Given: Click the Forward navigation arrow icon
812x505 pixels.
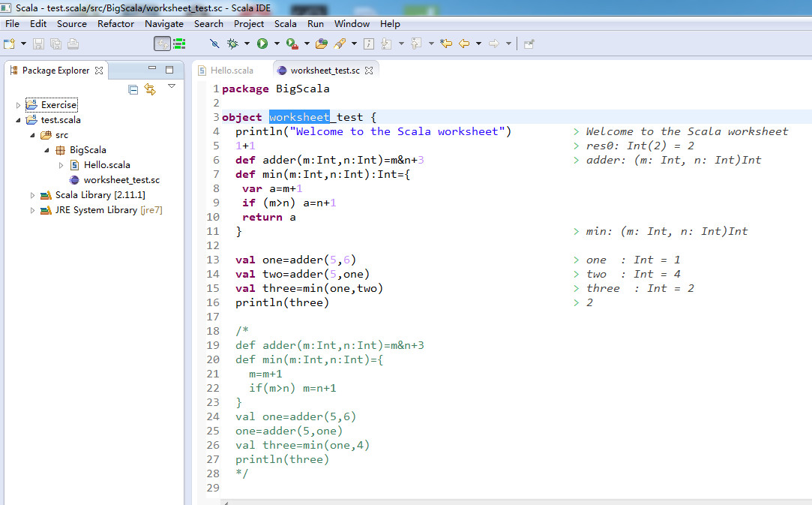Looking at the screenshot, I should point(494,44).
